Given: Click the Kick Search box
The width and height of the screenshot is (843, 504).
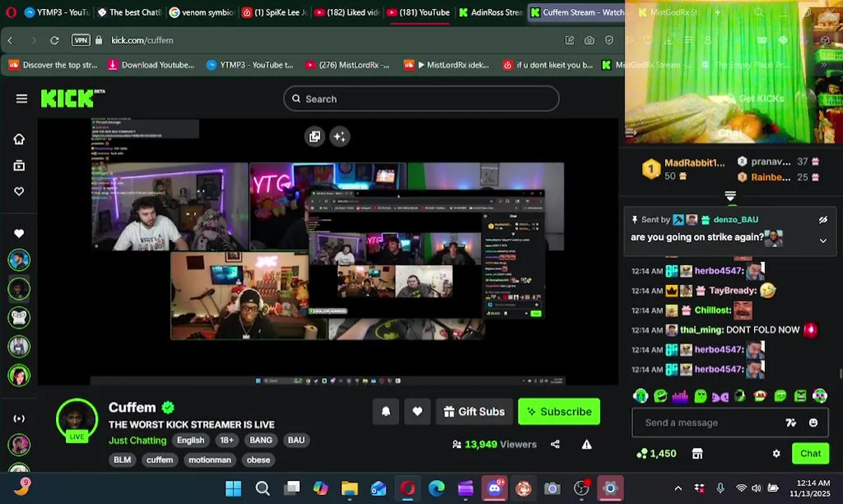Looking at the screenshot, I should click(421, 99).
